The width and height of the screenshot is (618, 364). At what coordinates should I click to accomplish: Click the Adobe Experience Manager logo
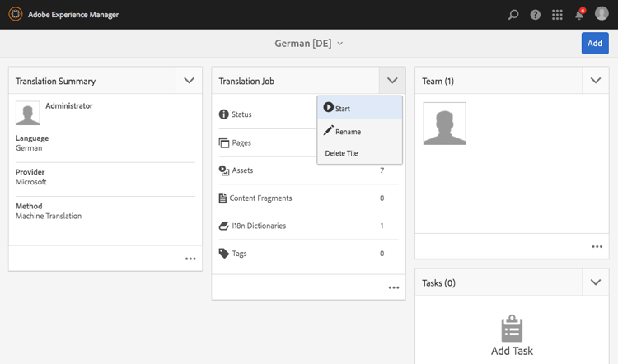[x=14, y=14]
